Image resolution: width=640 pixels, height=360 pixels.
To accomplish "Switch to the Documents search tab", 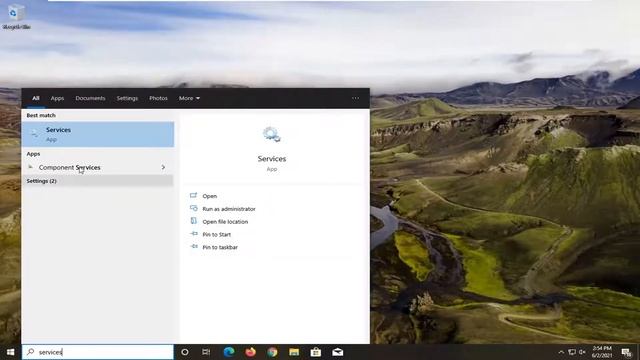I will coord(90,98).
